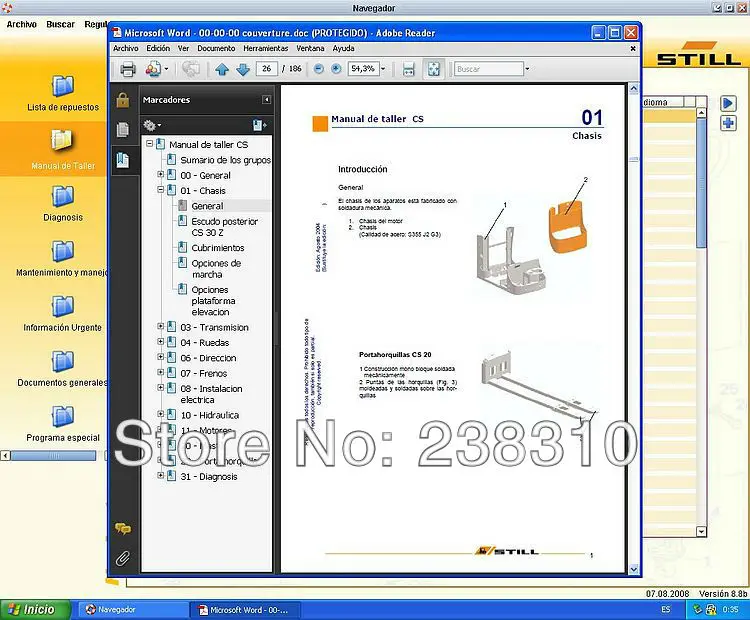Open Sumario de los grupos bookmark
Viewport: 750px width, 620px height.
coord(225,160)
